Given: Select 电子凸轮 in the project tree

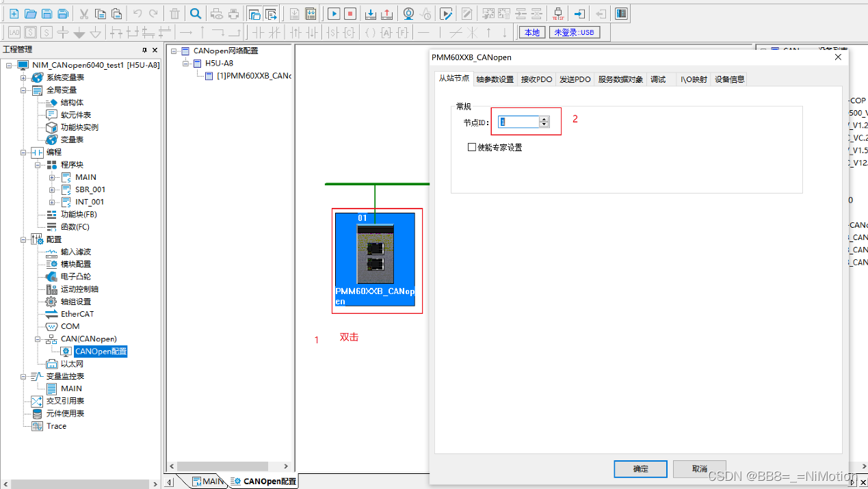Looking at the screenshot, I should [75, 276].
